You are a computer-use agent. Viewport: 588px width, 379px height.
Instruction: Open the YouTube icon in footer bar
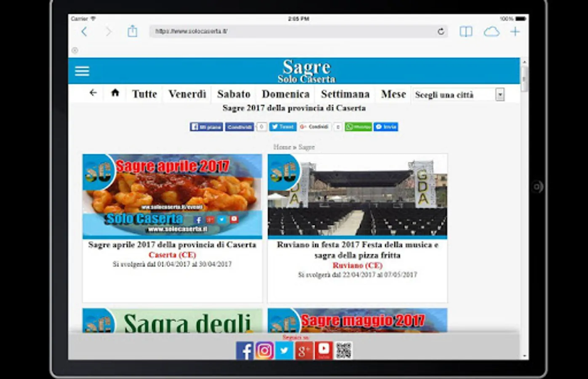[324, 350]
